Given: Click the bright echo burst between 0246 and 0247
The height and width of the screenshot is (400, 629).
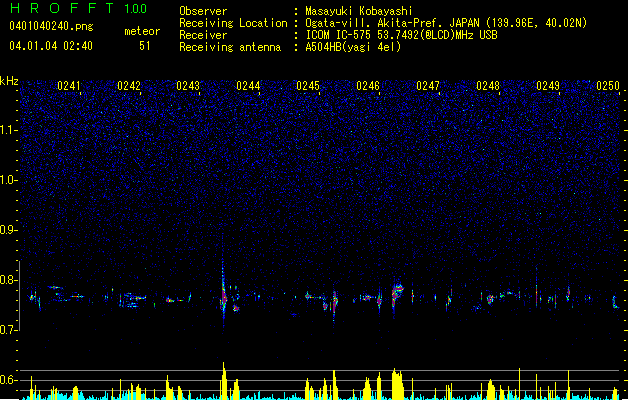Looking at the screenshot, I should [397, 294].
